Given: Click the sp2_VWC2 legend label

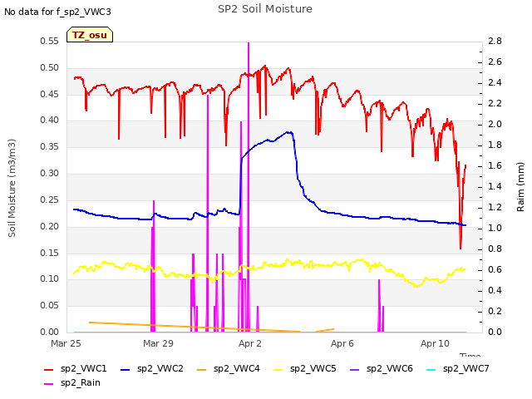Looking at the screenshot, I should click(160, 368).
